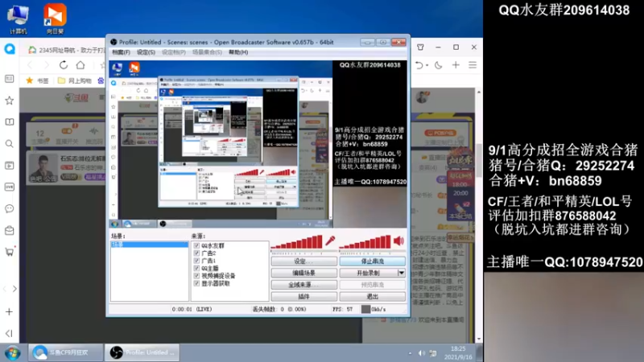The width and height of the screenshot is (644, 362).
Task: Open the undo-close history dropdown arrow
Action: click(x=427, y=65)
